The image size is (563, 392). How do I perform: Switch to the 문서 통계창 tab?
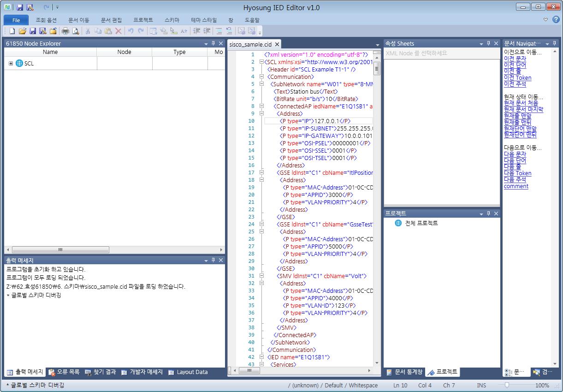(x=404, y=372)
